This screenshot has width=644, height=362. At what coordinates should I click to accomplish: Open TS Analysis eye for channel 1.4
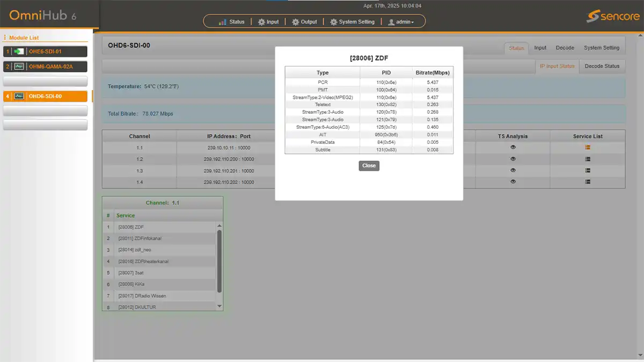tap(513, 182)
